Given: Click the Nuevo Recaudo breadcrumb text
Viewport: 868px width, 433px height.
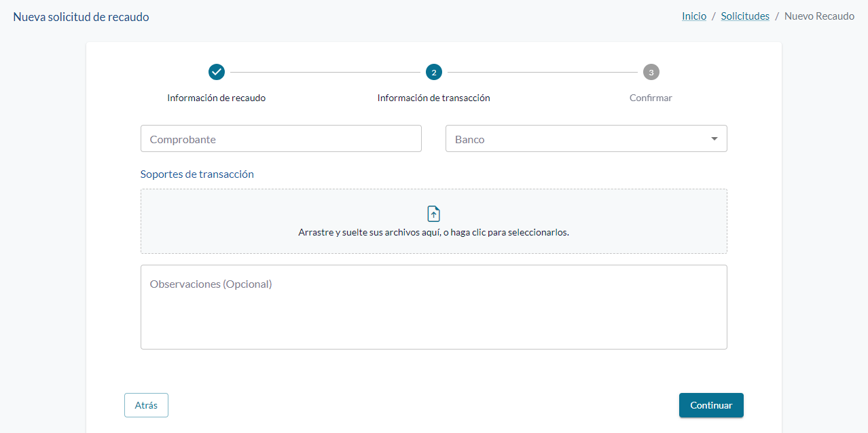Looking at the screenshot, I should click(819, 16).
